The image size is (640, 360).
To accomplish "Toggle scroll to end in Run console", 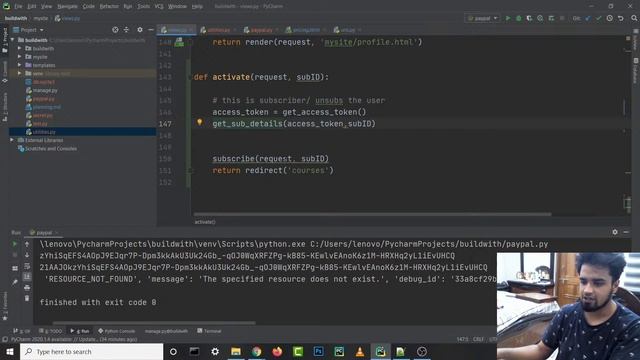I will 27,277.
